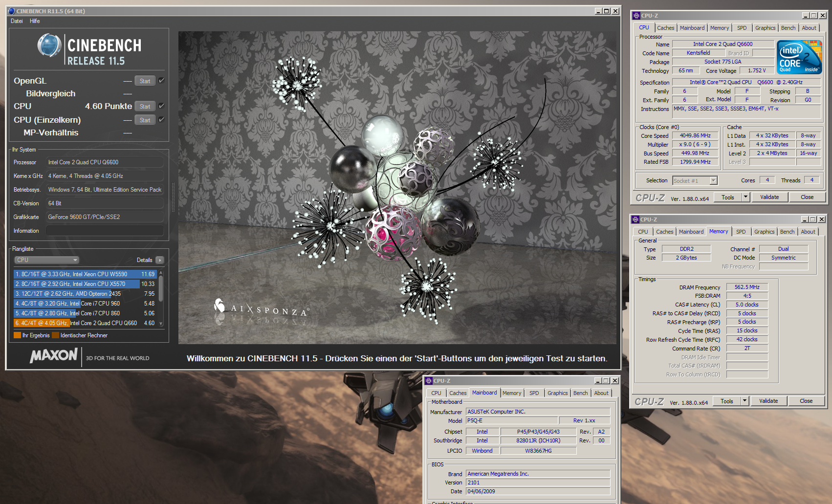Click scroll-down arrow of Rangliste list
This screenshot has width=832, height=504.
[x=161, y=324]
